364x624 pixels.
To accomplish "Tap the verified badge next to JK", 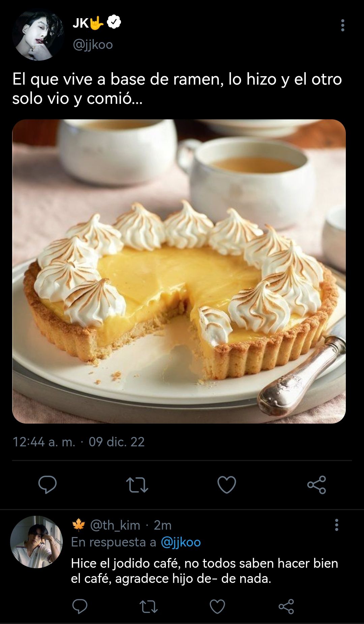I will tap(114, 22).
